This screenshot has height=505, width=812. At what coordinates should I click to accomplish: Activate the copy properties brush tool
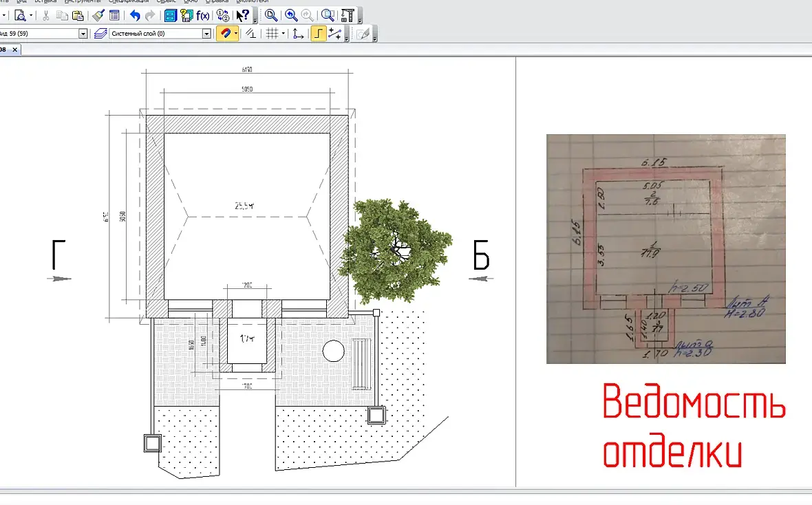click(98, 16)
